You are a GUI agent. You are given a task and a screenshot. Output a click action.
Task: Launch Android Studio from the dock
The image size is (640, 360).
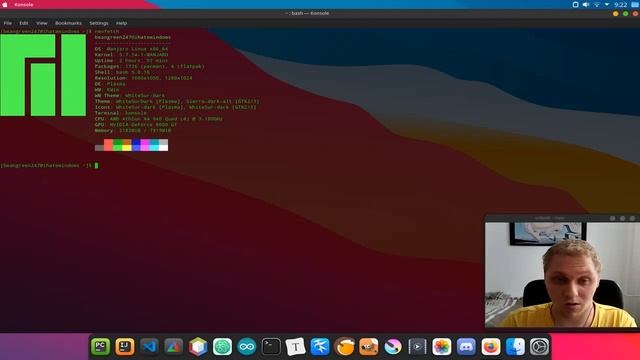pos(173,347)
